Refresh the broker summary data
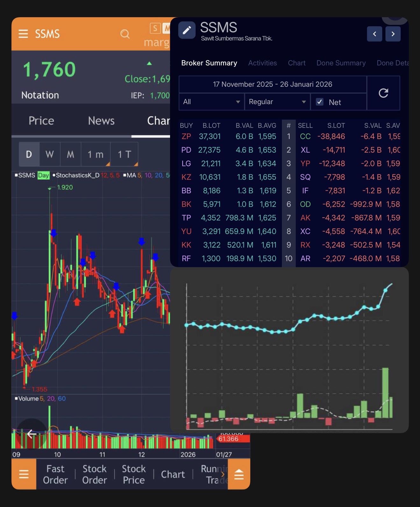This screenshot has height=507, width=420. click(383, 93)
